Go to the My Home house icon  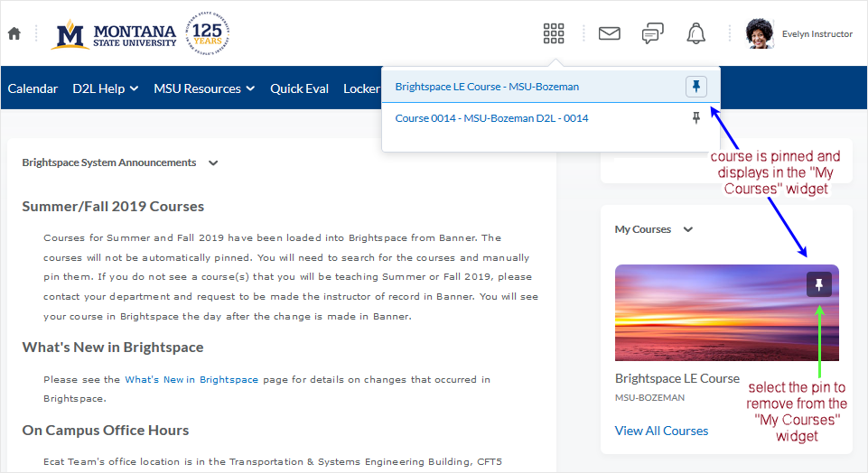click(14, 33)
